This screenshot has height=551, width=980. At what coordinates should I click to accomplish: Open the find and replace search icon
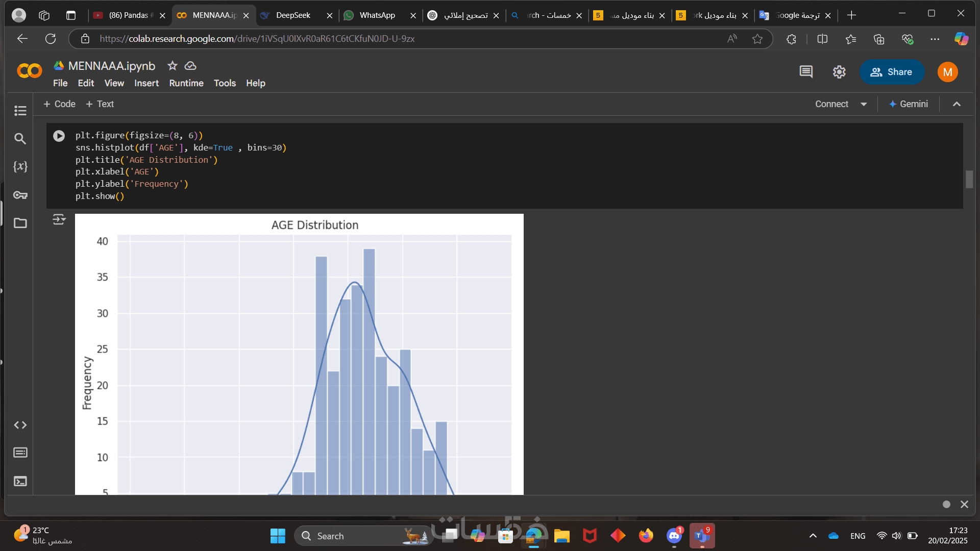point(20,139)
